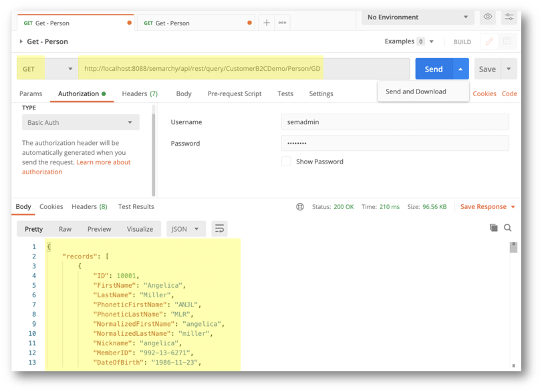Open the response Cookies tab
The height and width of the screenshot is (392, 542).
[x=51, y=206]
